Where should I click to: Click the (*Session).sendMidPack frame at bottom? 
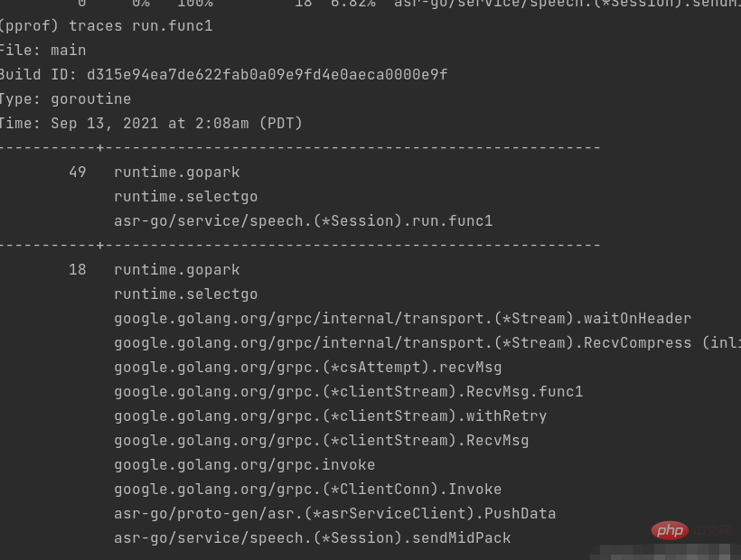(312, 537)
